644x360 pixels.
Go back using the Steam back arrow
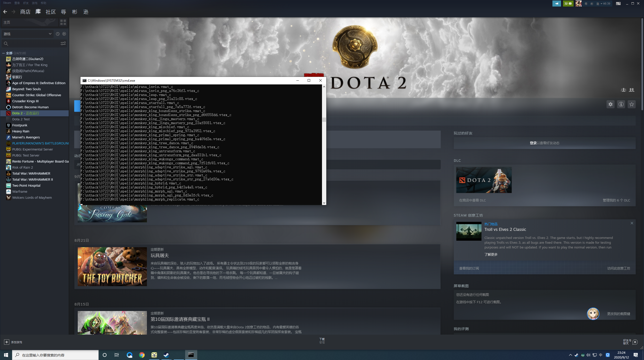(x=5, y=12)
